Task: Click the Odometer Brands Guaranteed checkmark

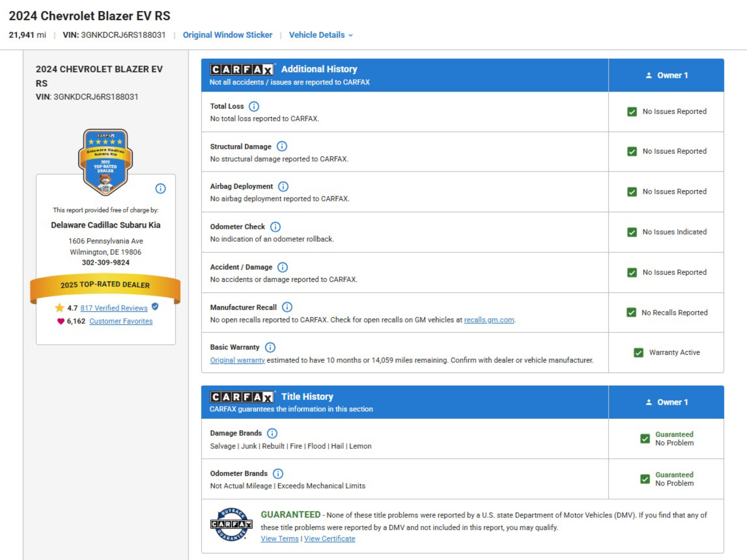Action: point(645,479)
